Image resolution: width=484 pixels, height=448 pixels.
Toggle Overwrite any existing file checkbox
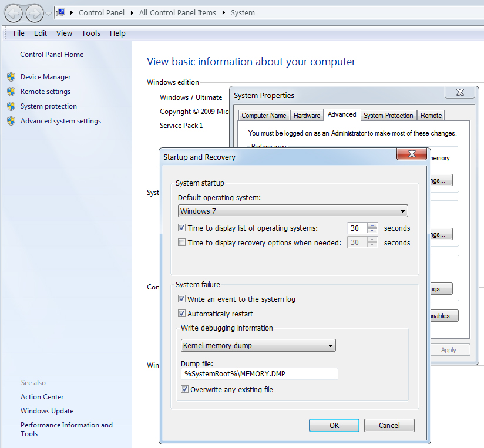click(x=184, y=389)
